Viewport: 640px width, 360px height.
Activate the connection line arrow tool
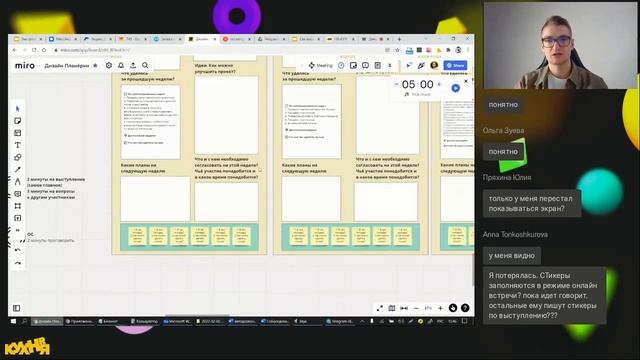click(x=18, y=170)
